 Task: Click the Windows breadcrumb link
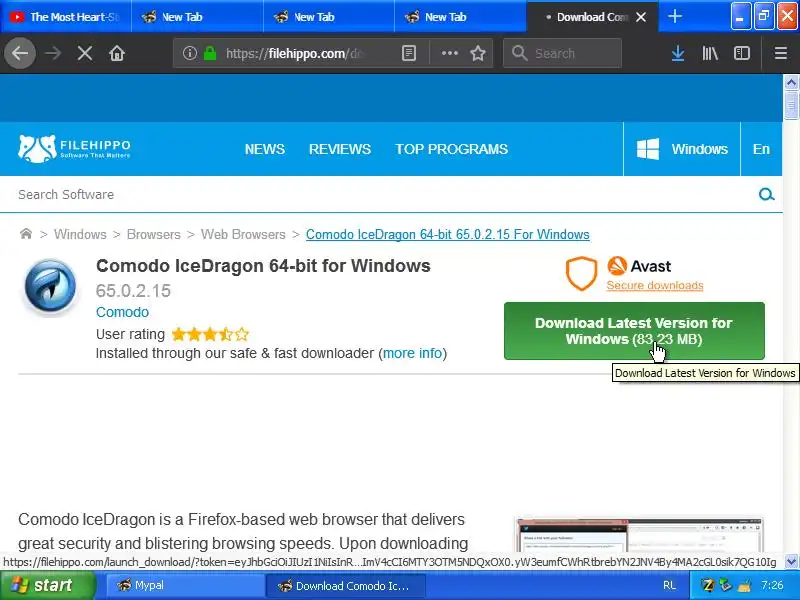[x=80, y=234]
